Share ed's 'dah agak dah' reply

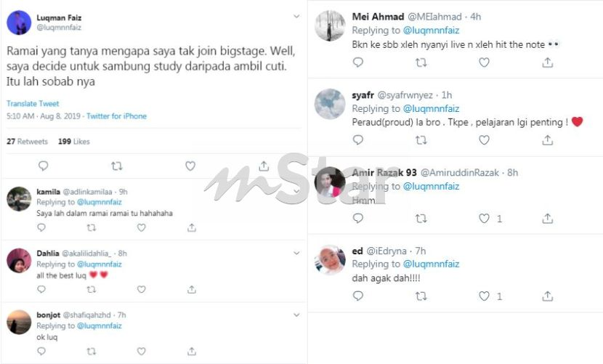(x=547, y=296)
